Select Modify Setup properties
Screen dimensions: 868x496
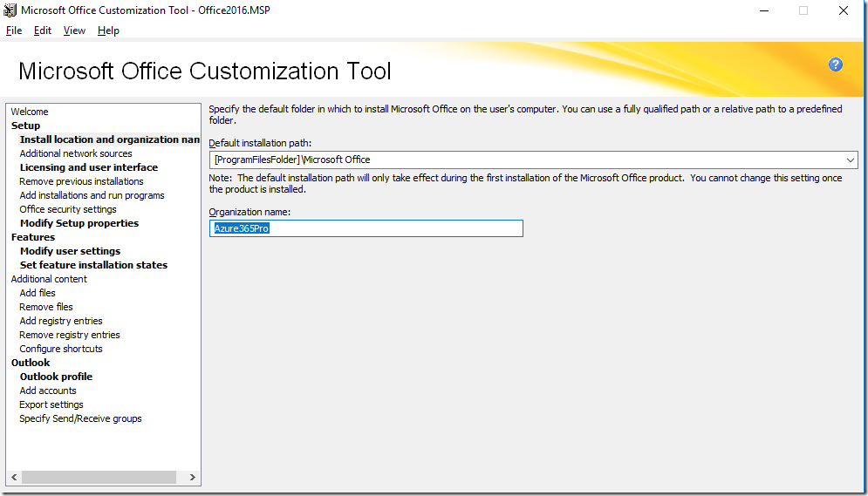pos(79,223)
